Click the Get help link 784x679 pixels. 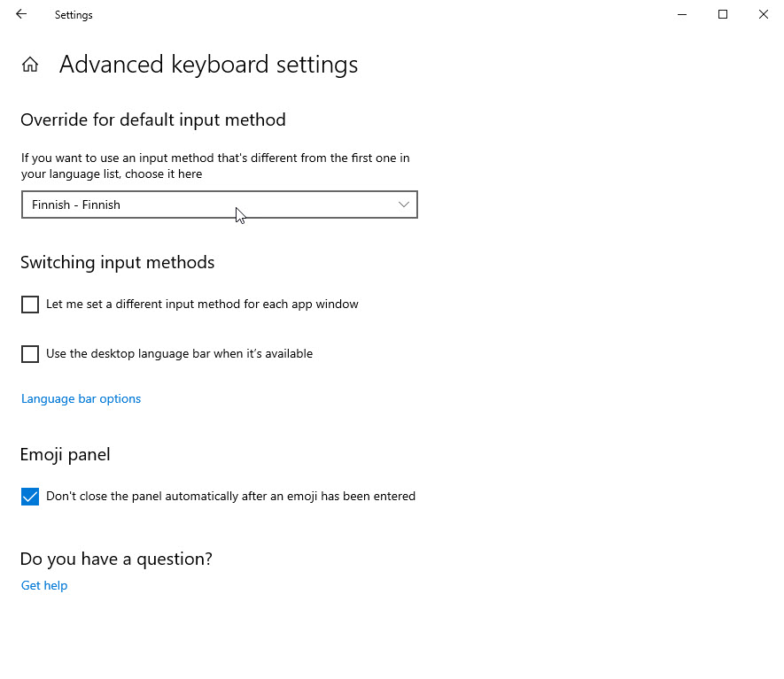[x=44, y=585]
